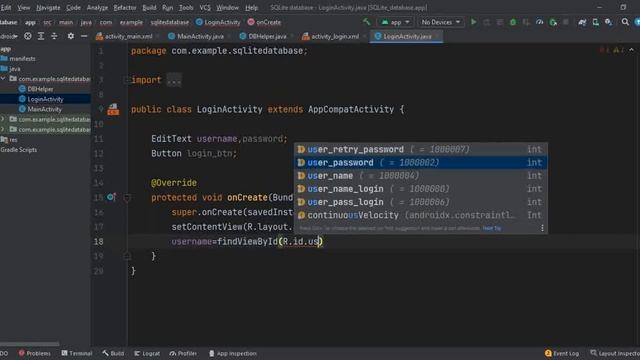Switch to the activity_main.xml tab
Viewport: 640px width, 360px height.
coord(124,36)
